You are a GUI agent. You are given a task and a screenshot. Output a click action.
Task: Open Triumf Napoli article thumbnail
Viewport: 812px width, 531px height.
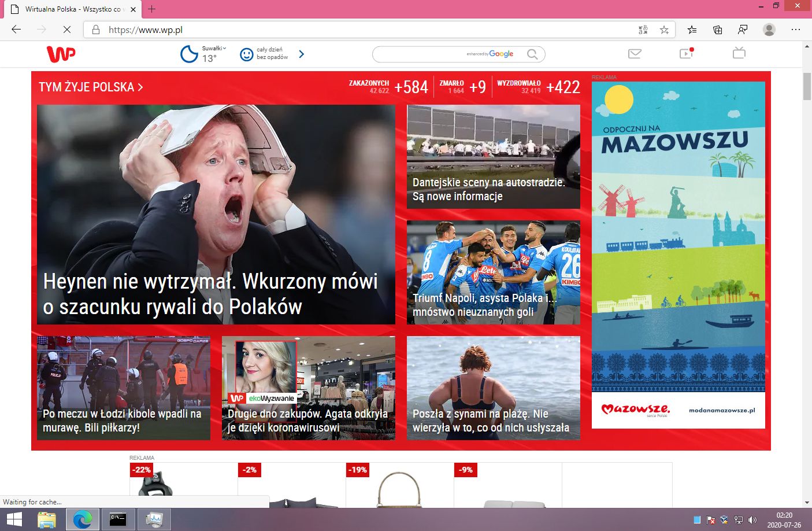click(494, 272)
